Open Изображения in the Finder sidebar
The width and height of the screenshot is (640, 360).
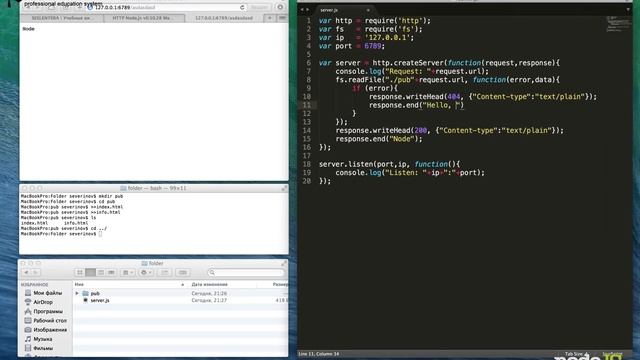pyautogui.click(x=46, y=330)
